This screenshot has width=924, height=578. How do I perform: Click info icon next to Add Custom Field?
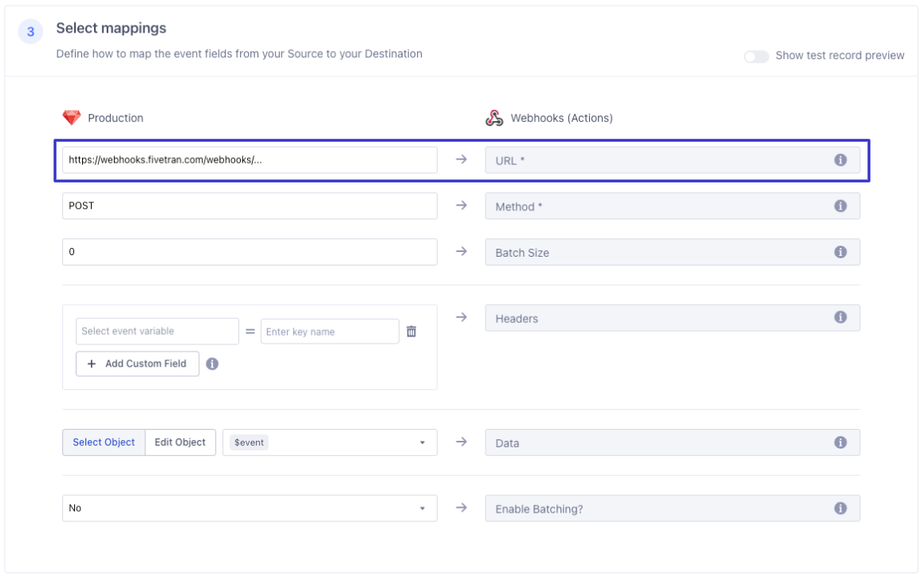(212, 364)
